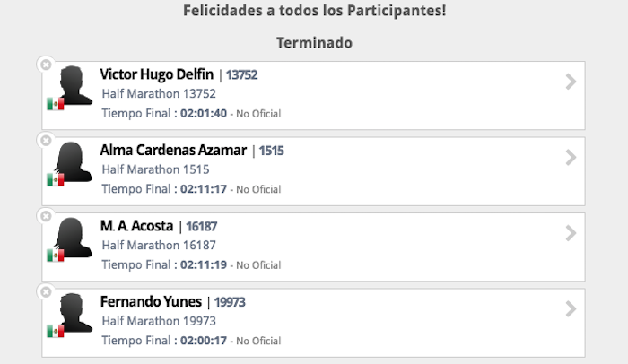Remove Victor Hugo Delfin from the list
The width and height of the screenshot is (628, 364).
tap(46, 65)
